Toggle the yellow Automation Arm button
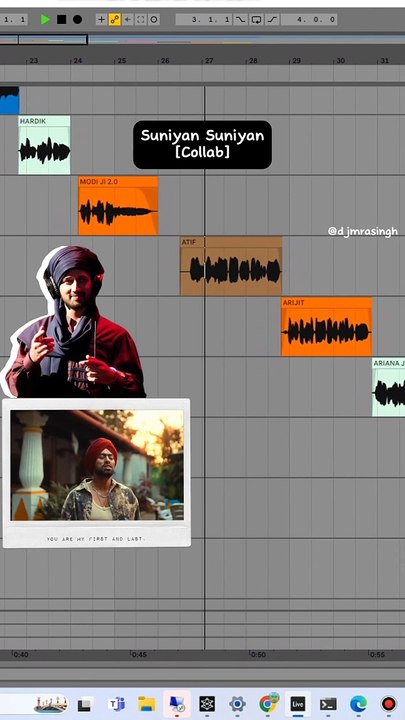Screen dimensions: 405x720 point(114,19)
